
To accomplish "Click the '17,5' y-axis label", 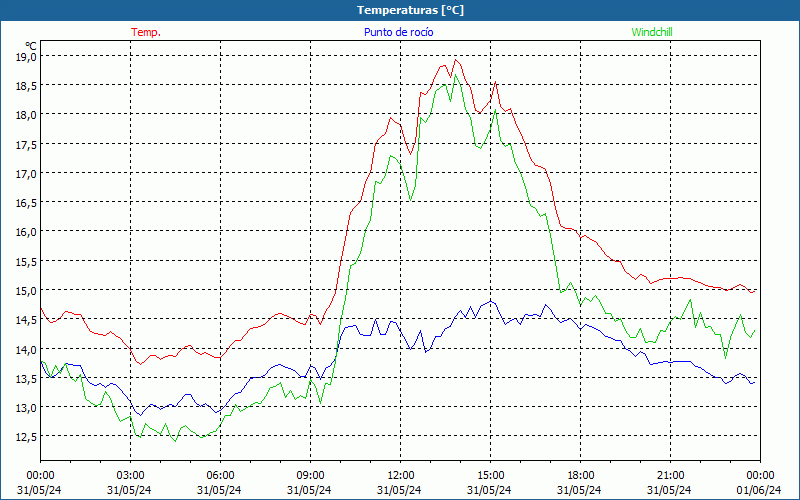I will tap(26, 144).
